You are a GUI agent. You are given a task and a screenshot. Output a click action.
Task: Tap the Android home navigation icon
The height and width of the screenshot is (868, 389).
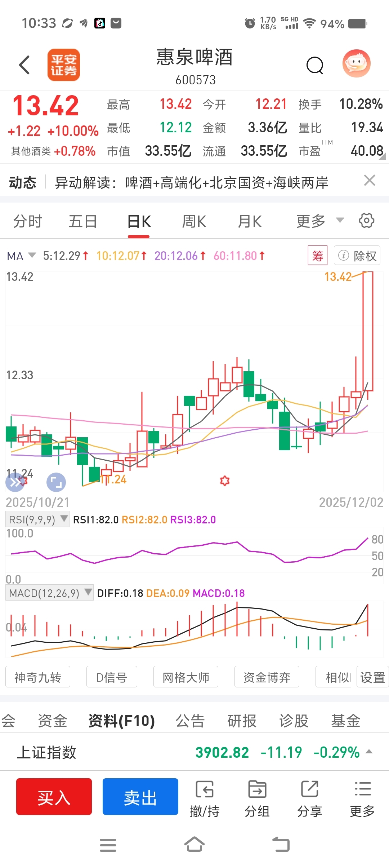(194, 844)
